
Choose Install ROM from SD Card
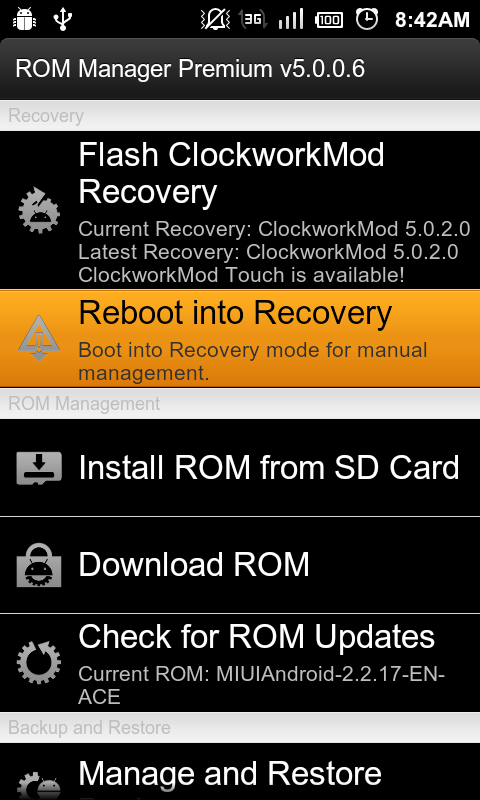[x=240, y=467]
